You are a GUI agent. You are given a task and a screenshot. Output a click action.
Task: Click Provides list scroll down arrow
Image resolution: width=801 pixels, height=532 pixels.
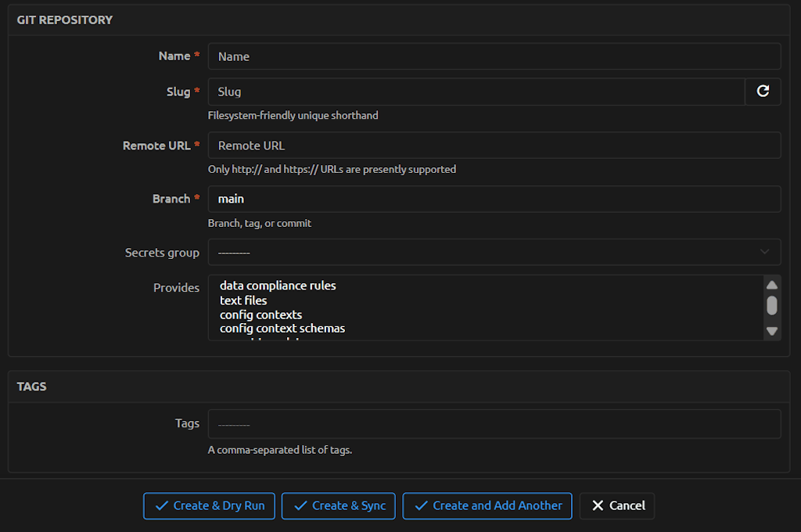(772, 331)
